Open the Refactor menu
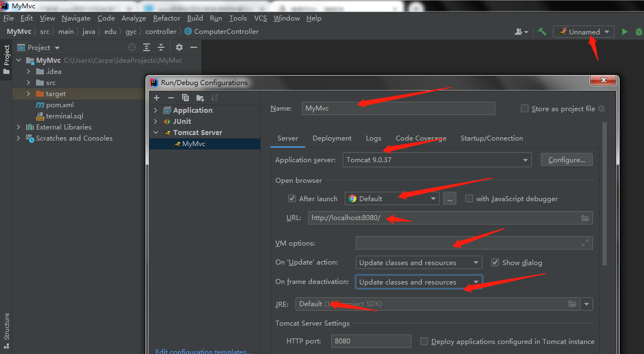The width and height of the screenshot is (644, 354). pos(167,18)
